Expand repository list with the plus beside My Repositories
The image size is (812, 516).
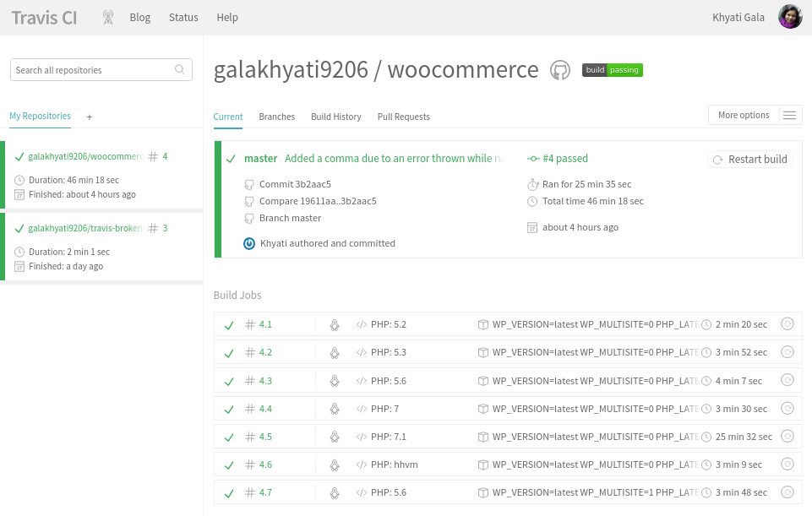click(90, 117)
